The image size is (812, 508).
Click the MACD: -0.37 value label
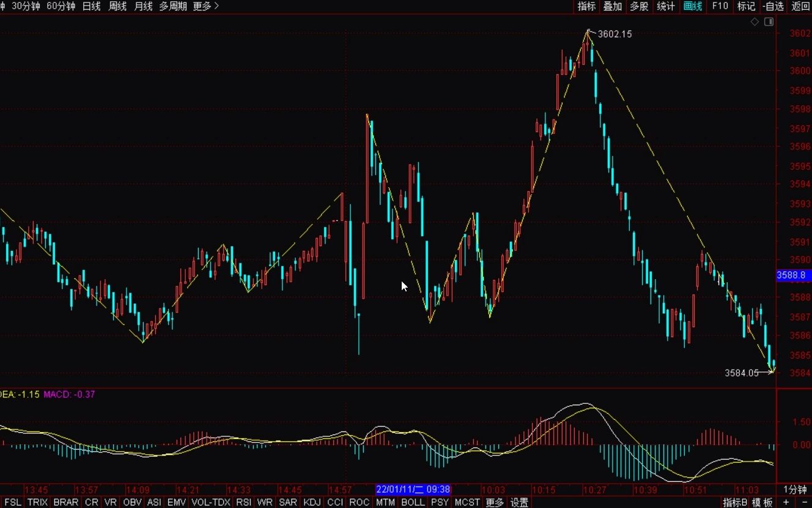(x=69, y=394)
